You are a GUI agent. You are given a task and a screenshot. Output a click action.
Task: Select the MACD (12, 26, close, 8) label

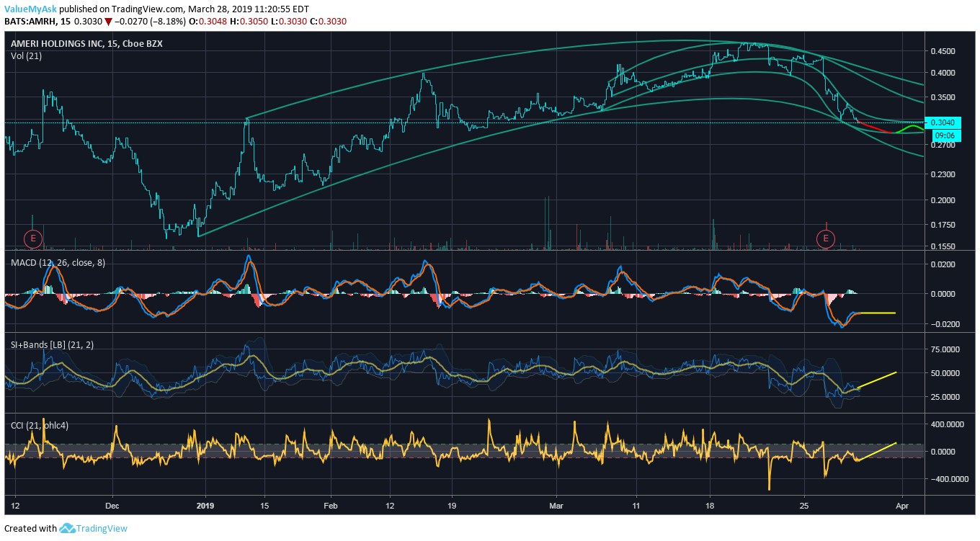pyautogui.click(x=58, y=263)
